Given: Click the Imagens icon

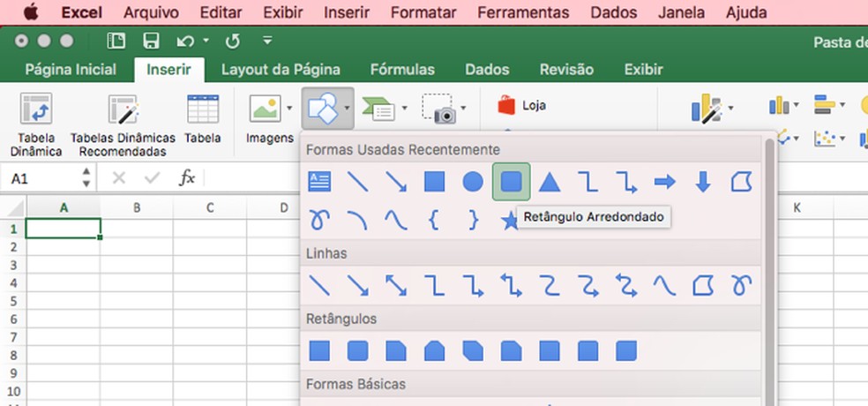Looking at the screenshot, I should [265, 108].
